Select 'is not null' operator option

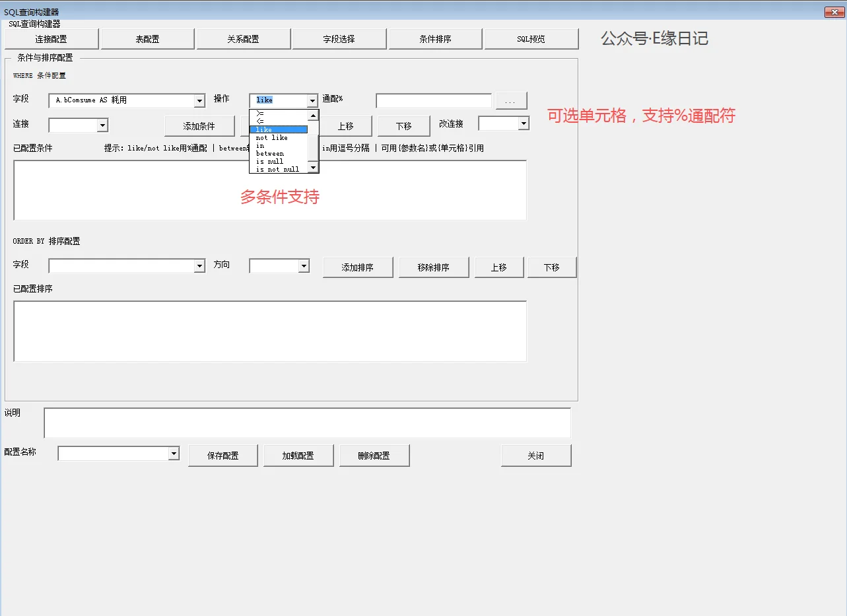pos(279,169)
